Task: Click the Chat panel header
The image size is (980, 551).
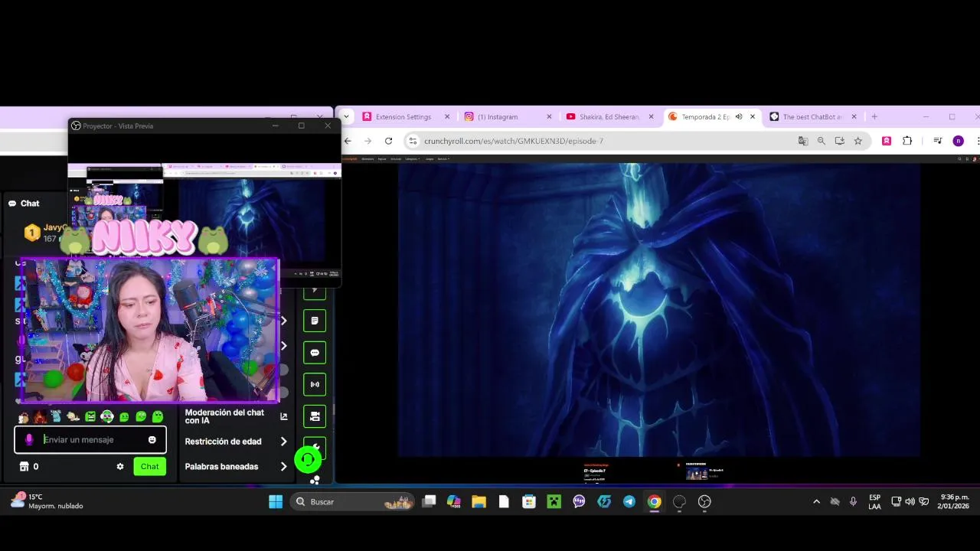Action: 24,204
